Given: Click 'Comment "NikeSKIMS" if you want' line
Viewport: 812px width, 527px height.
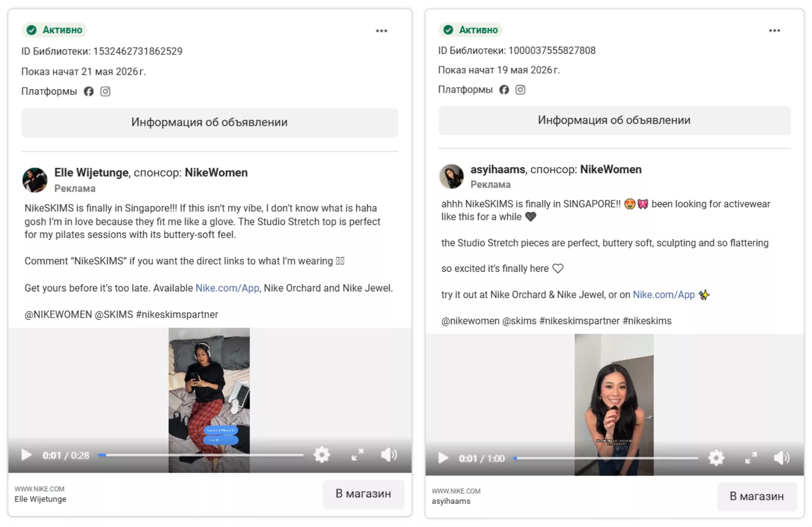Looking at the screenshot, I should pos(184,261).
